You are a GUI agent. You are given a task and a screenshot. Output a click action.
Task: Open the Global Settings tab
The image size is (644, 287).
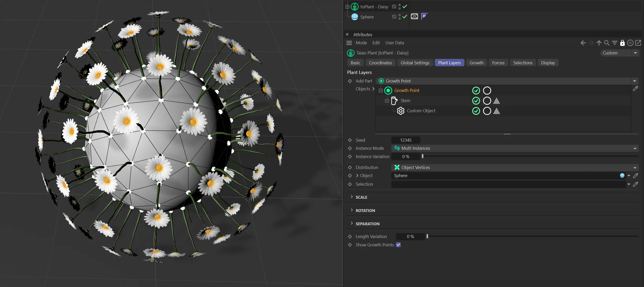pos(415,63)
